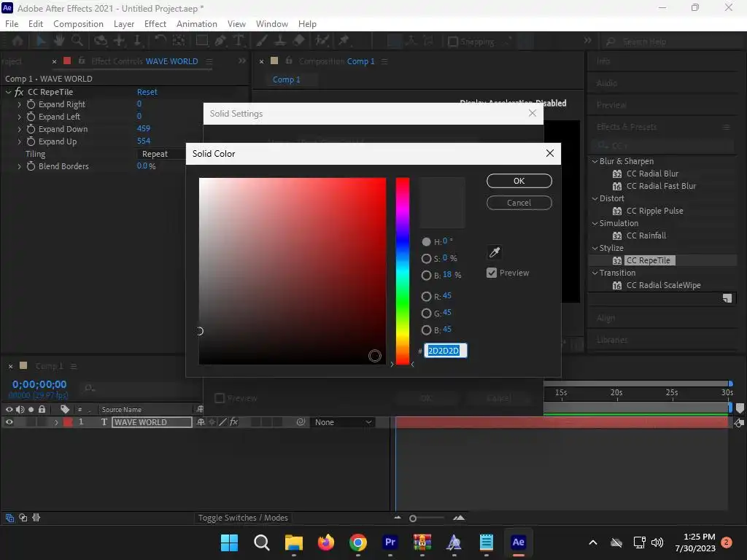
Task: Click the stopwatch for Expand Down
Action: coord(31,129)
